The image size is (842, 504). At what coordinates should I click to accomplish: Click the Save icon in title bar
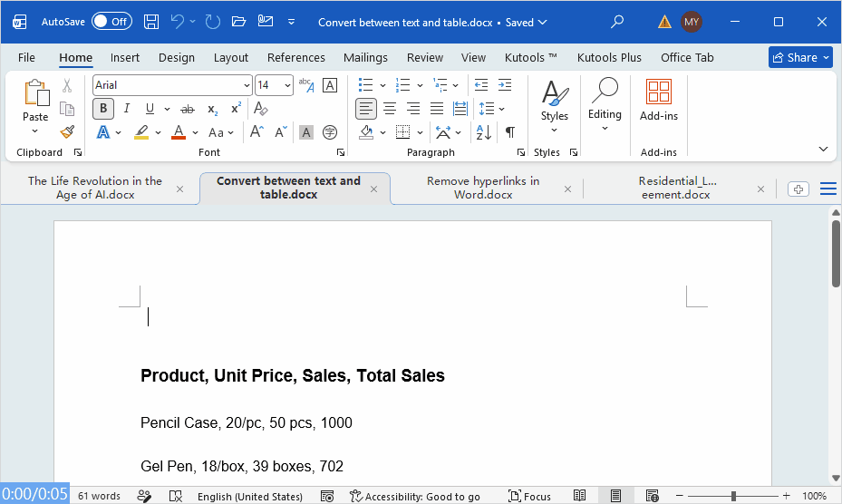coord(150,22)
